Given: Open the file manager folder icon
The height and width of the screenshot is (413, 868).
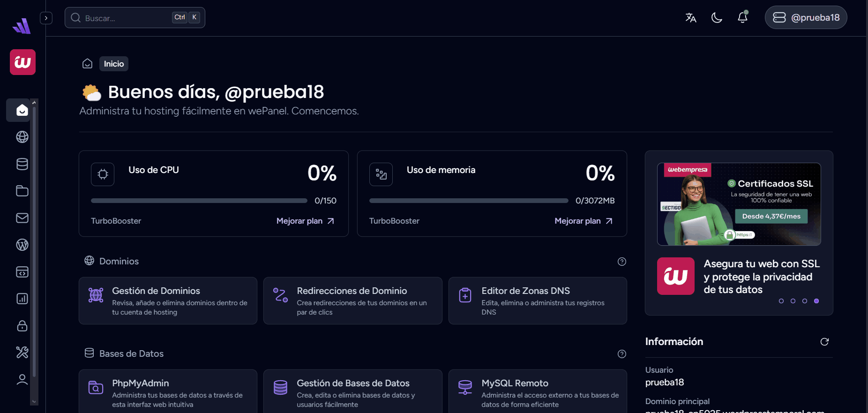Looking at the screenshot, I should point(22,191).
